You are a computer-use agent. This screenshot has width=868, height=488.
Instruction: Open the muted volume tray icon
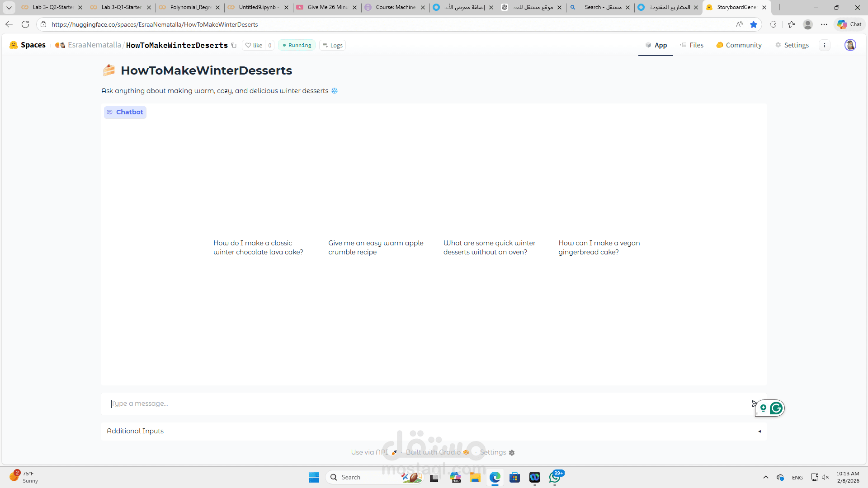tap(826, 477)
